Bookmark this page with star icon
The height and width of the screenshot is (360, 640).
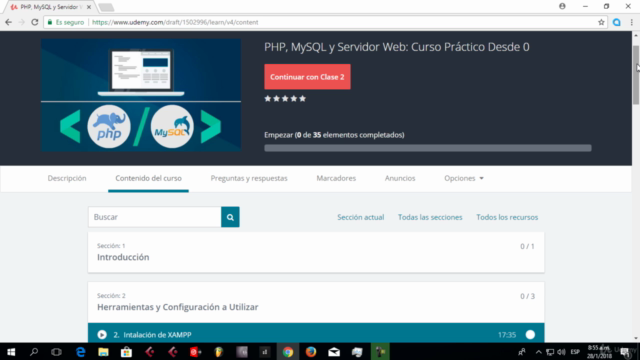[x=601, y=22]
